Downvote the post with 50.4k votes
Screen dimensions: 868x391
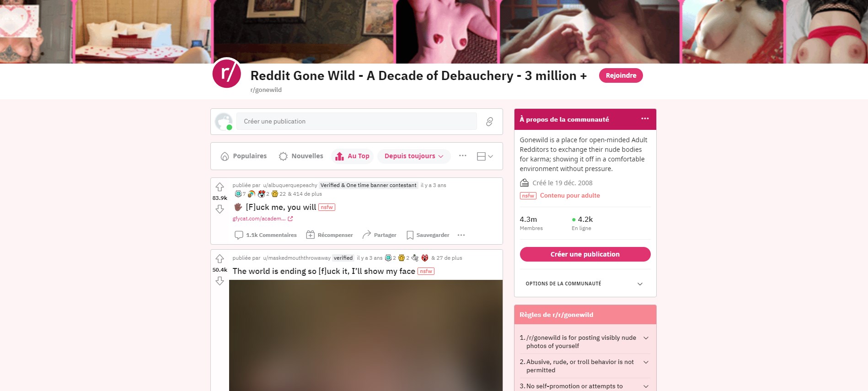click(x=220, y=281)
